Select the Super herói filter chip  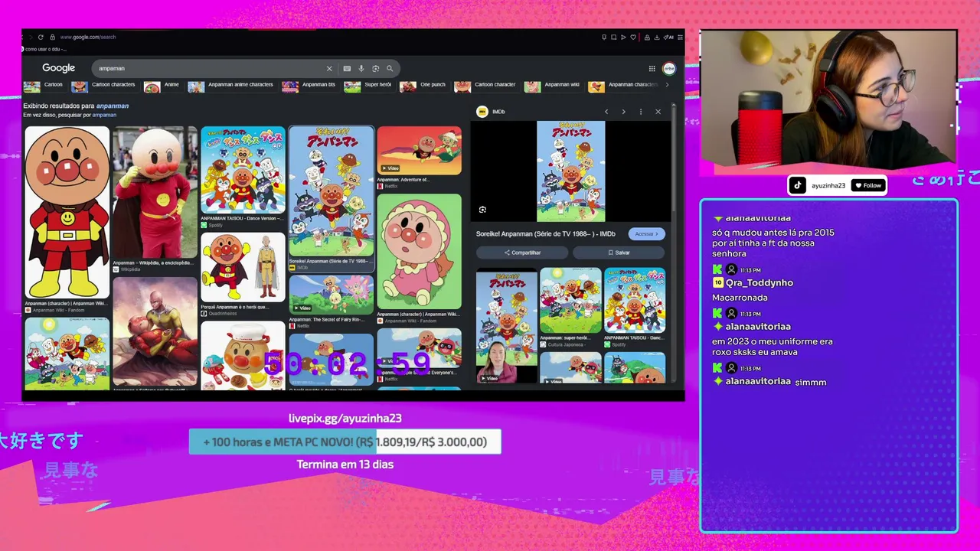(x=368, y=86)
